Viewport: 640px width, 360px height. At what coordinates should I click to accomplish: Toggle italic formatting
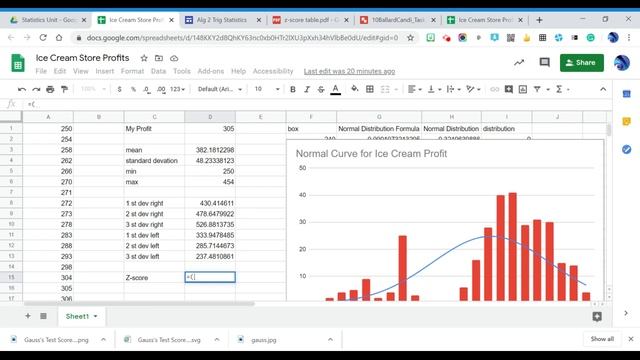coord(307,89)
